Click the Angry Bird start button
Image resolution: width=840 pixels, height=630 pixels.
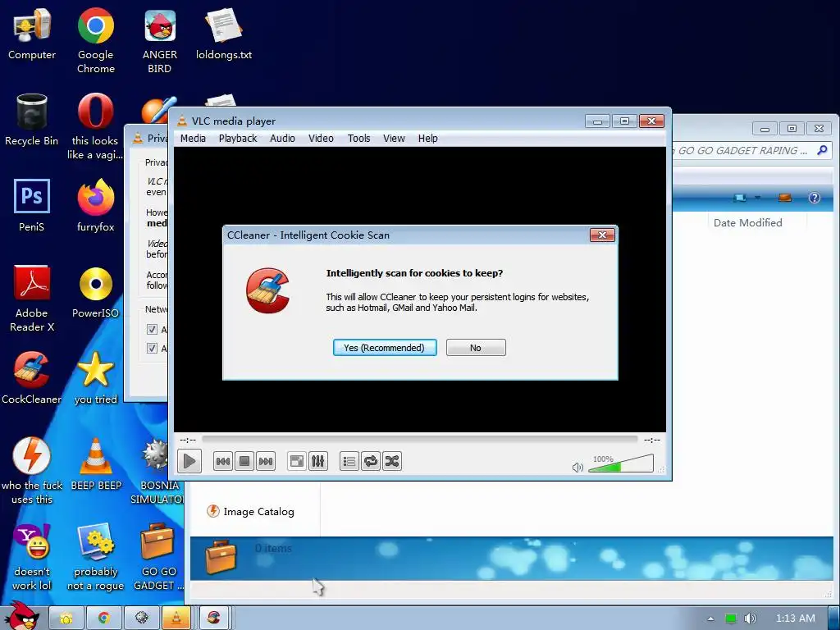pos(21,617)
